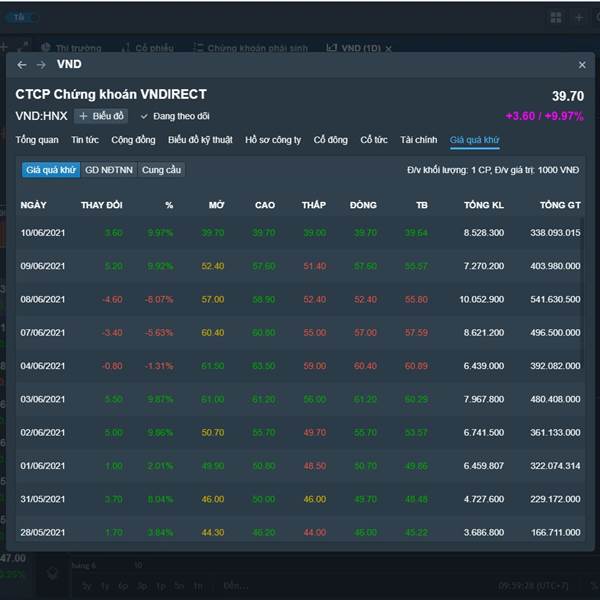Select the 04/06/2021 date cell
This screenshot has width=600, height=600.
pyautogui.click(x=42, y=366)
